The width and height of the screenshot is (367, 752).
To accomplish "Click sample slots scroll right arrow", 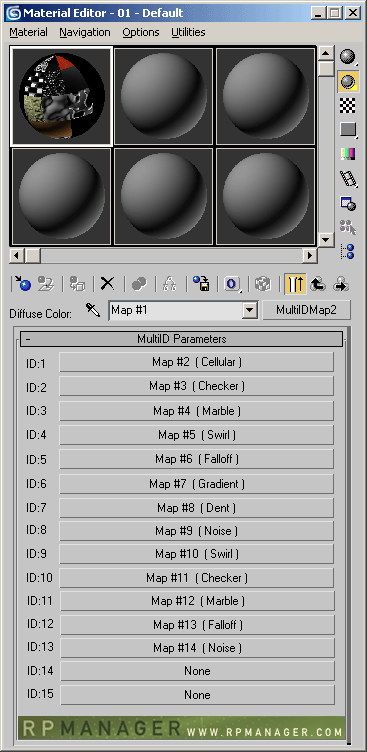I will point(310,256).
